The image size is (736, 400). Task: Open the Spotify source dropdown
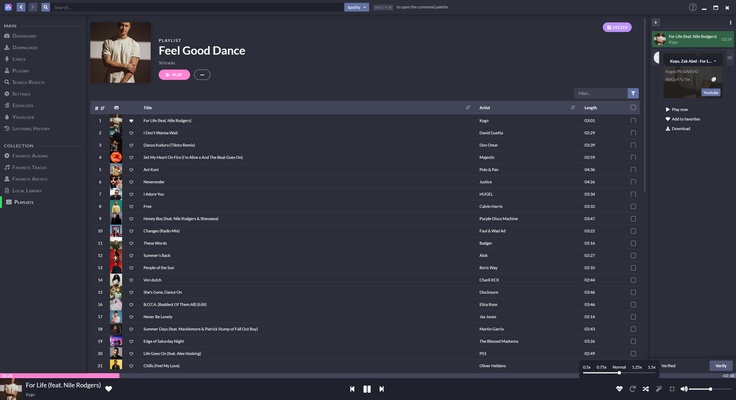coord(356,7)
